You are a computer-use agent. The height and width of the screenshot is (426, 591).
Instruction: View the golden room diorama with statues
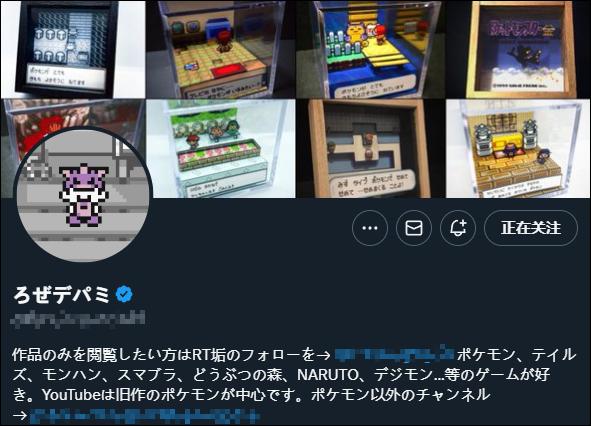(518, 149)
